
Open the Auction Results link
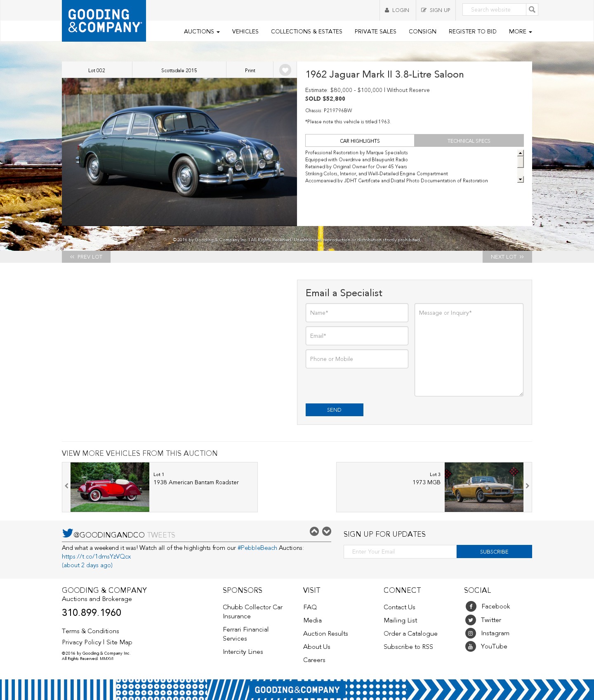[x=325, y=634]
